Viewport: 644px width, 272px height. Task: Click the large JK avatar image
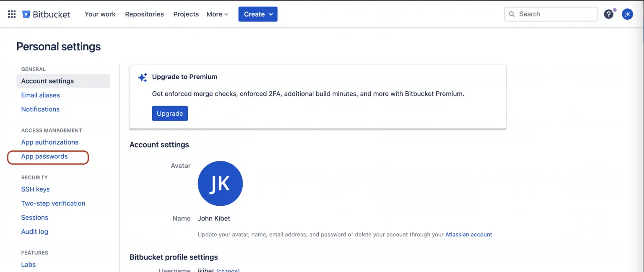[220, 183]
